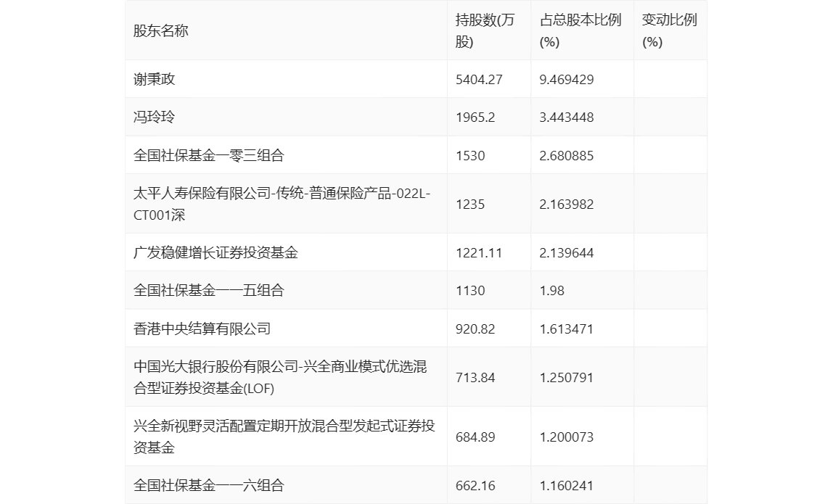
Task: Select the holding value 920.82
Action: tap(475, 329)
